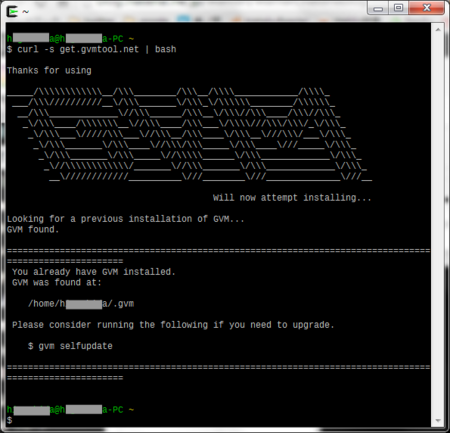Screen dimensions: 450x433
Task: Open the terminal icon system menu
Action: pos(12,11)
